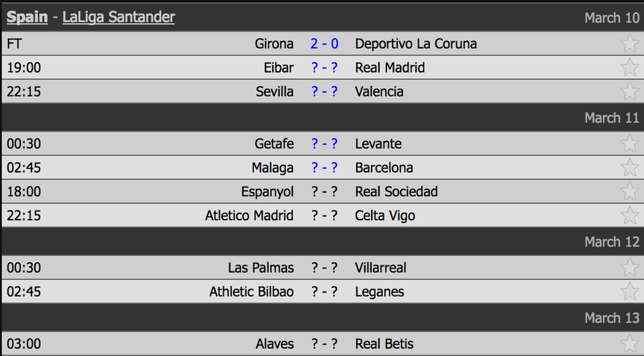Star the Alaves vs Real Betis fixture
644x356 pixels.
pos(629,344)
